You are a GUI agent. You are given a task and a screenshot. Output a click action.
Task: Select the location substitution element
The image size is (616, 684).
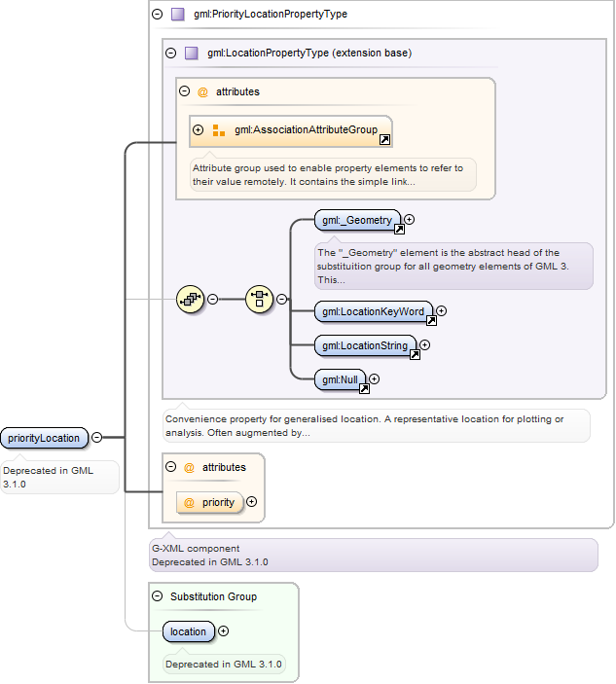coord(189,631)
